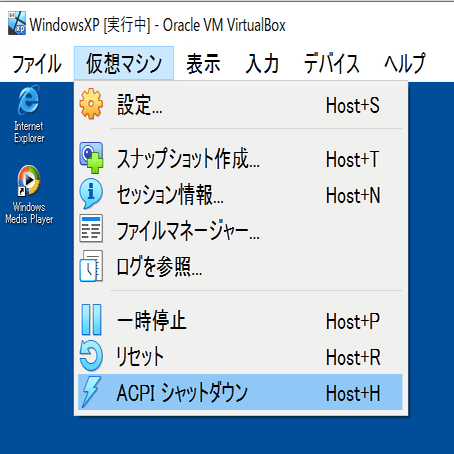
Task: Click the file manager list icon
Action: click(x=91, y=229)
